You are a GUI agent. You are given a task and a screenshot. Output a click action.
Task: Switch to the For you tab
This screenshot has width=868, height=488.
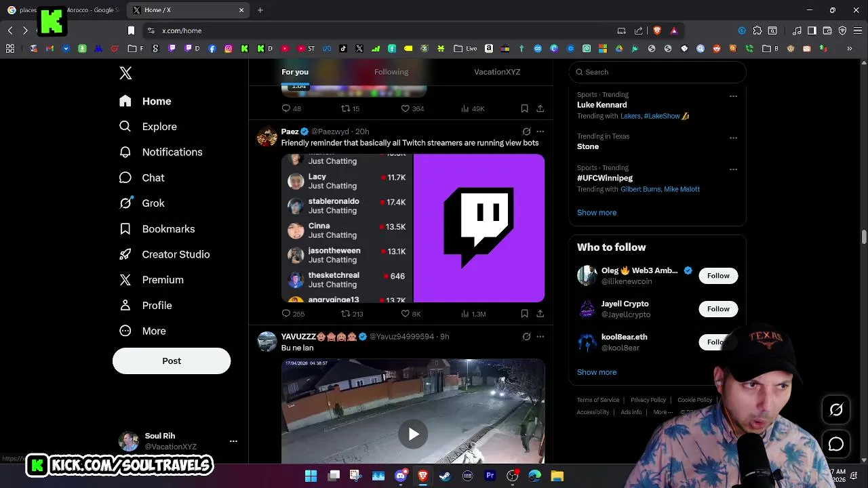click(295, 72)
